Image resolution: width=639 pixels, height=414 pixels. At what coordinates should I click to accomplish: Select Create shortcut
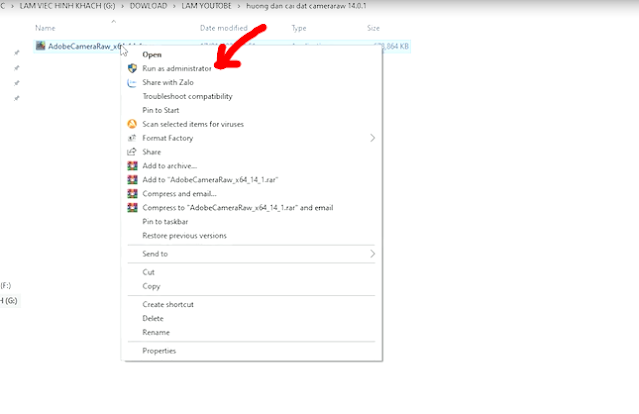(x=168, y=304)
